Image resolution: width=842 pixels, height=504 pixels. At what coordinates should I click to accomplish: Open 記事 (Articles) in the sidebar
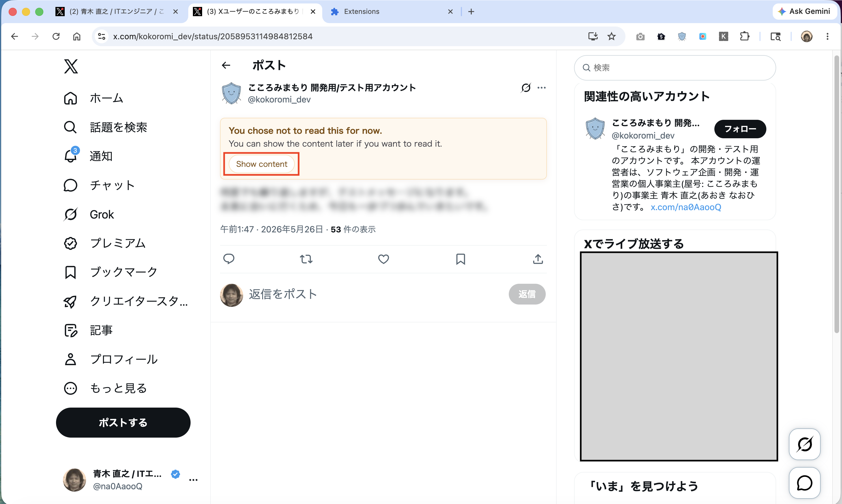(88, 330)
